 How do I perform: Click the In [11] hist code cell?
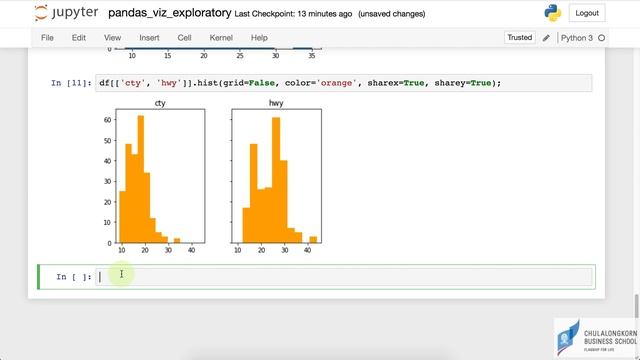point(344,83)
